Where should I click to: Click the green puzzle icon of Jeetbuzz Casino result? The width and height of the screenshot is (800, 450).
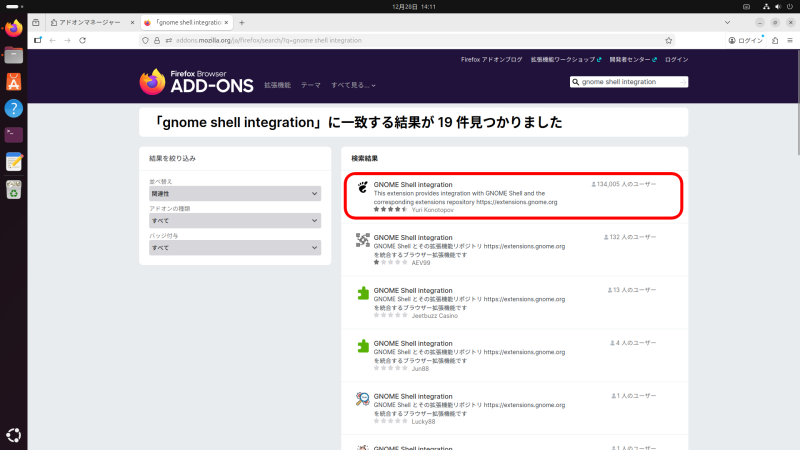pos(363,293)
